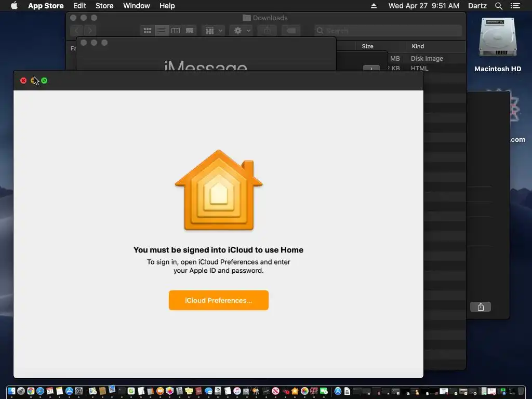The height and width of the screenshot is (399, 532).
Task: Open Messages from the Dock
Action: (x=208, y=391)
